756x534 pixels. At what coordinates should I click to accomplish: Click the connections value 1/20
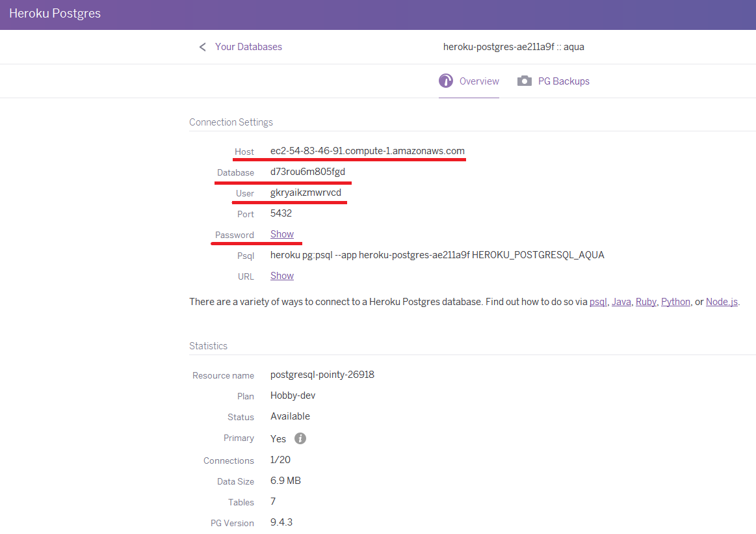(280, 460)
